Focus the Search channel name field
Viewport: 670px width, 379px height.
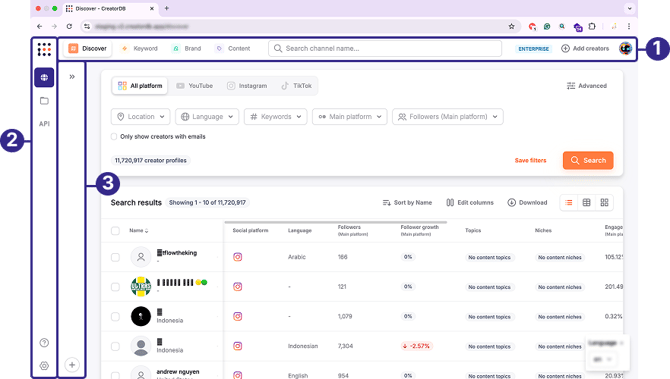tap(385, 49)
